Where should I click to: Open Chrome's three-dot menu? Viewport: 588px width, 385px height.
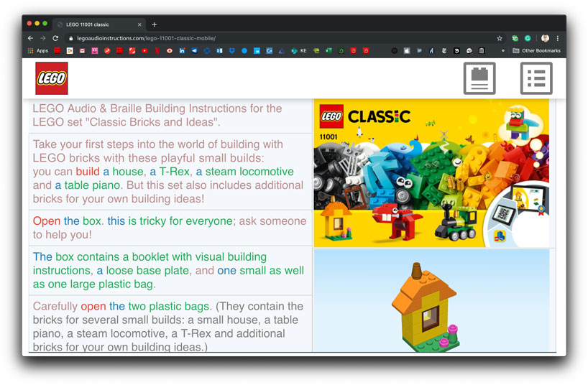pyautogui.click(x=557, y=38)
